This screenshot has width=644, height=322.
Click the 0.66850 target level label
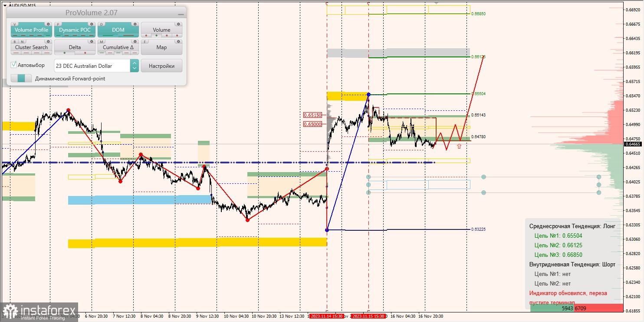pos(479,14)
